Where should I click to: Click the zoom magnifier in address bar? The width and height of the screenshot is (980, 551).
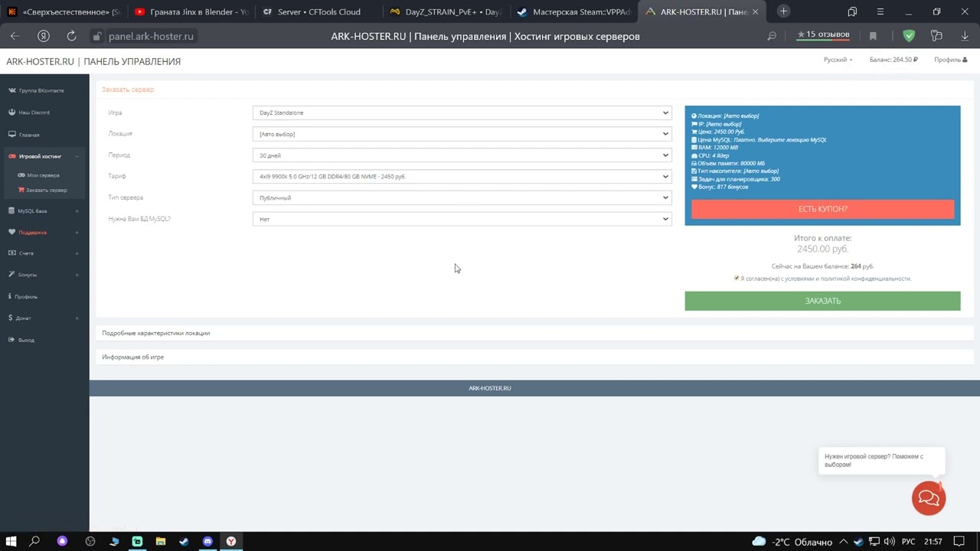coord(772,36)
